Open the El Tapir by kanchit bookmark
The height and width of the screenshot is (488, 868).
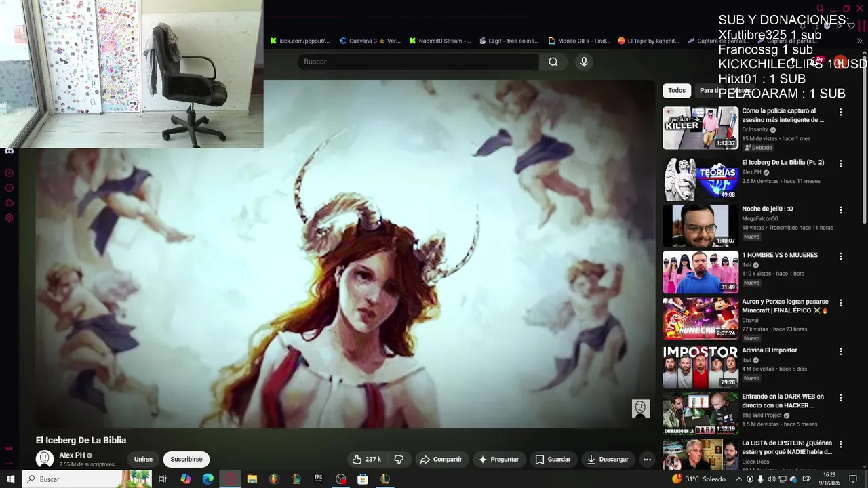pos(649,41)
